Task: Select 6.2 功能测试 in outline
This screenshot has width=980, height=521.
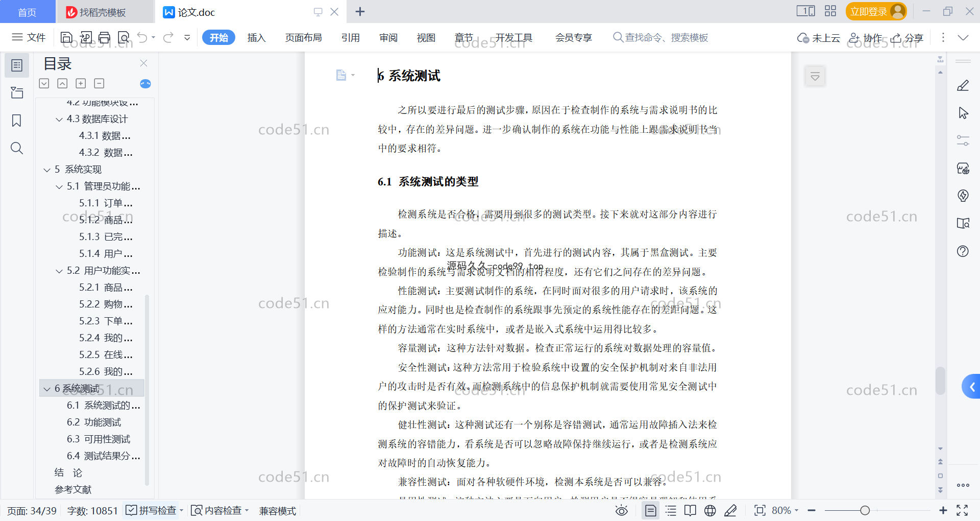Action: click(x=94, y=422)
